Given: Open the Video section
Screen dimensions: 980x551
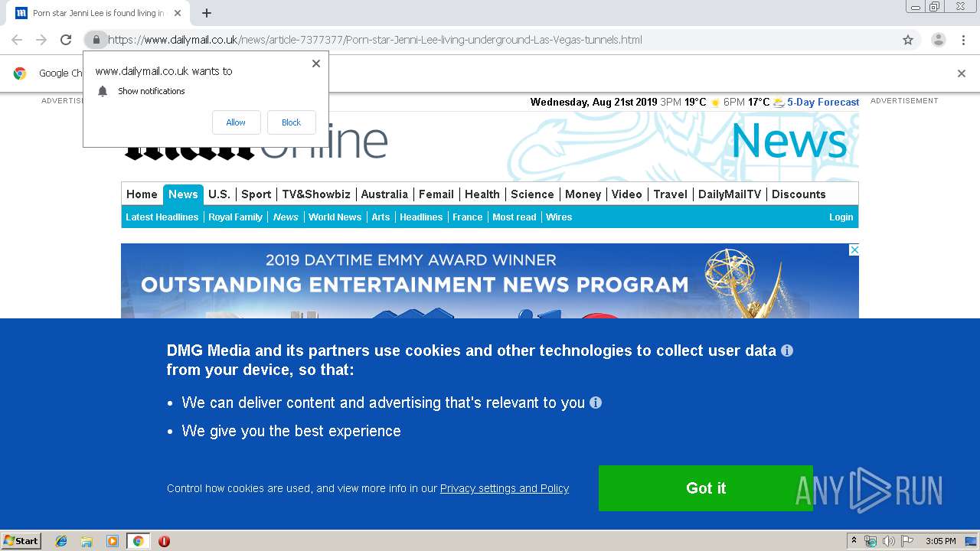Looking at the screenshot, I should tap(626, 194).
